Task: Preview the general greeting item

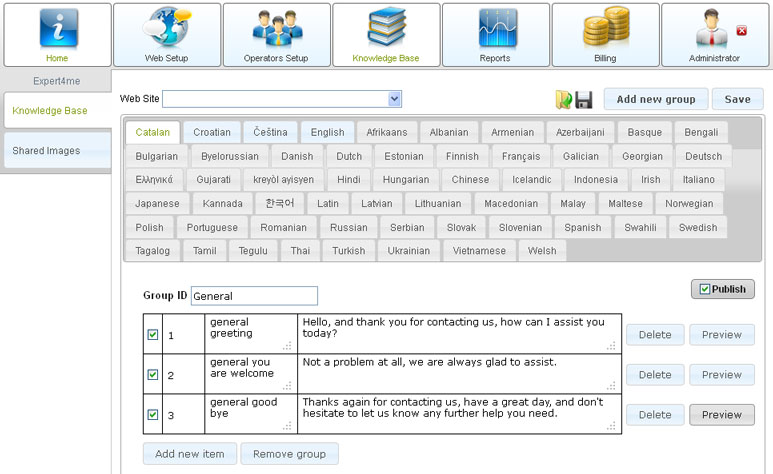Action: (722, 334)
